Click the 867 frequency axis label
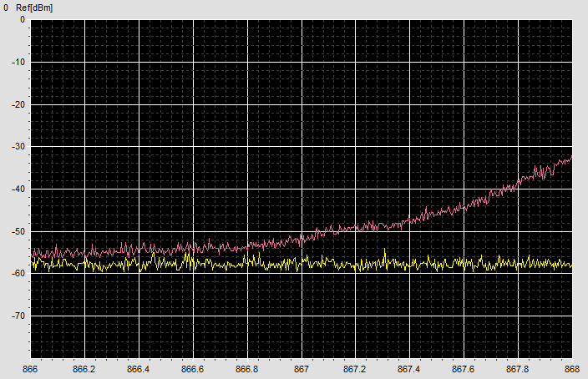The image size is (588, 379). pos(302,369)
